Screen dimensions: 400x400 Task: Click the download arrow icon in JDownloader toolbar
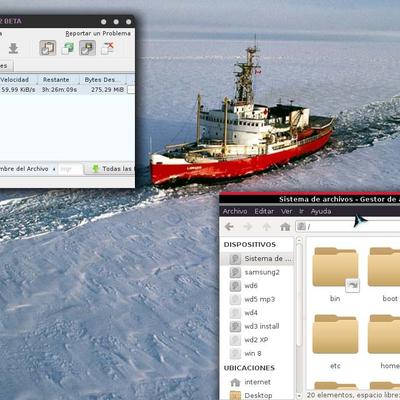click(x=13, y=48)
